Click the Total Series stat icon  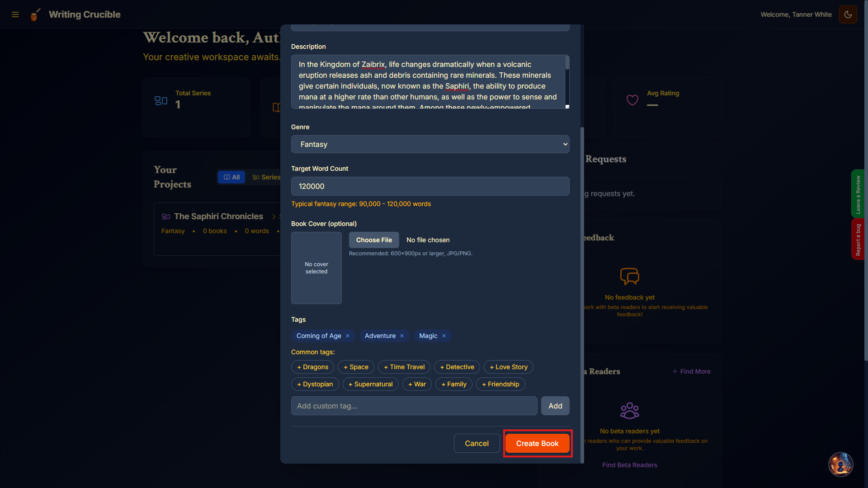[x=161, y=100]
